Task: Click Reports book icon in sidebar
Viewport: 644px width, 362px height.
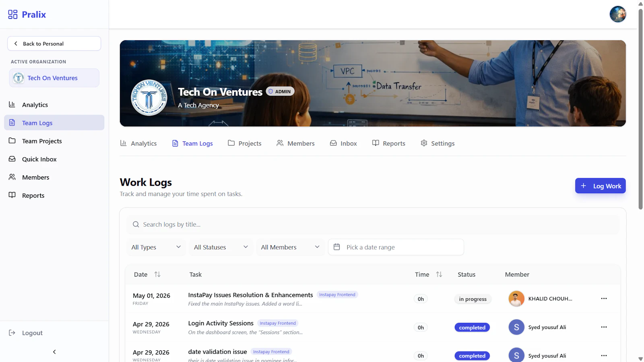Action: pyautogui.click(x=12, y=195)
